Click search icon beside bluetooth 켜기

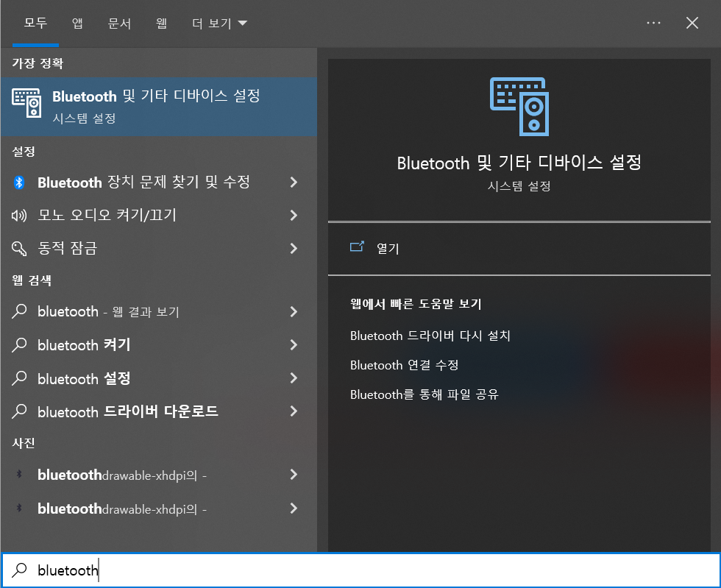19,344
